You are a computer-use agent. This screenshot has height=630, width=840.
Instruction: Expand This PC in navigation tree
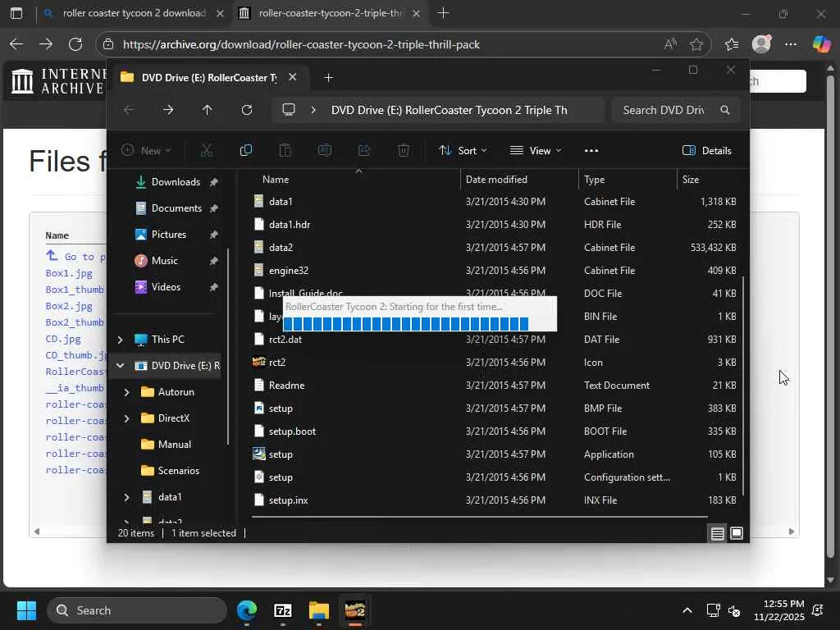120,340
